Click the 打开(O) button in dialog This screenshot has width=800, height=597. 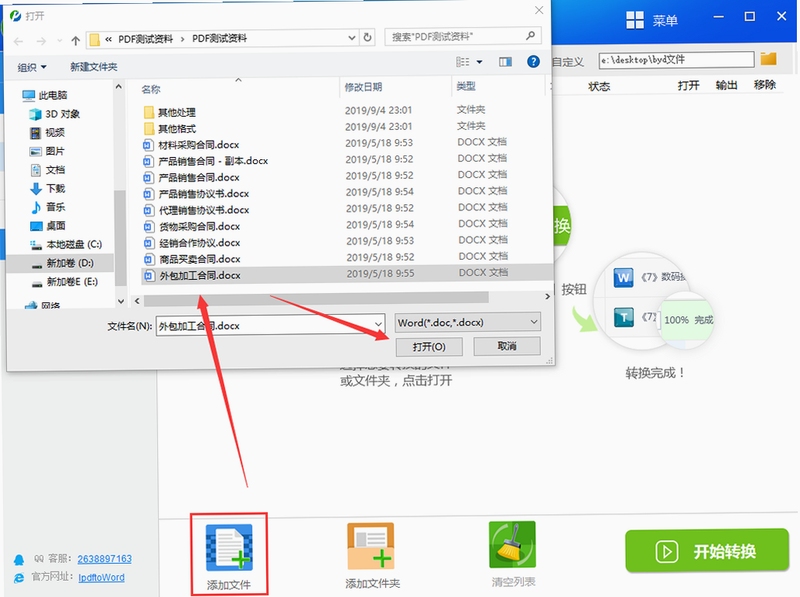429,347
